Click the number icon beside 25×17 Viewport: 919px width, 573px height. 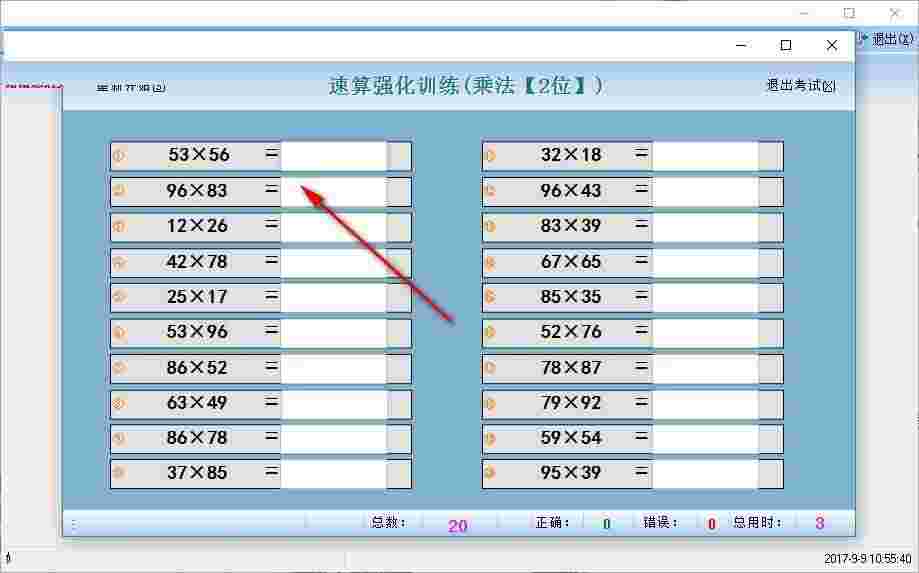point(119,297)
